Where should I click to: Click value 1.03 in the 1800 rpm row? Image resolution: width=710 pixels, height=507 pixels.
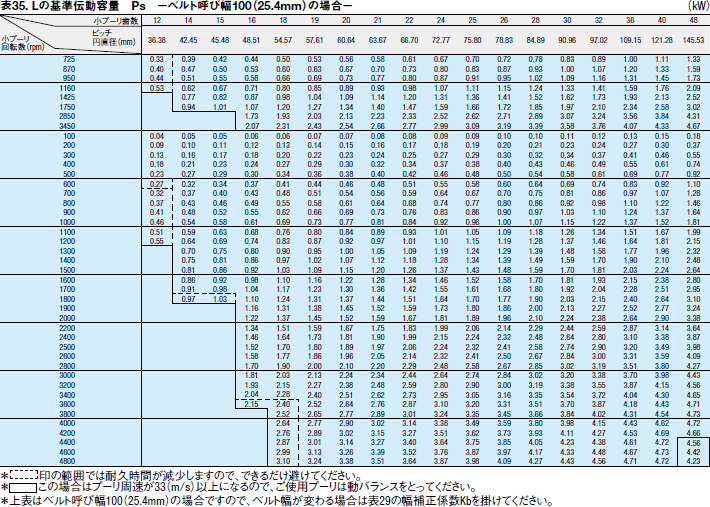(x=220, y=299)
